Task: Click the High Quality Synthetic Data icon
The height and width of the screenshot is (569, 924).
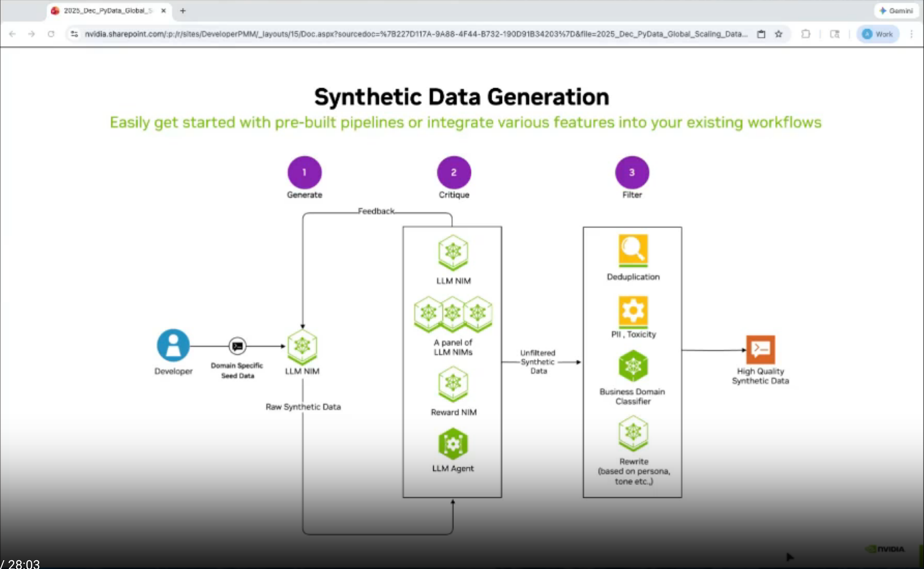Action: [760, 349]
